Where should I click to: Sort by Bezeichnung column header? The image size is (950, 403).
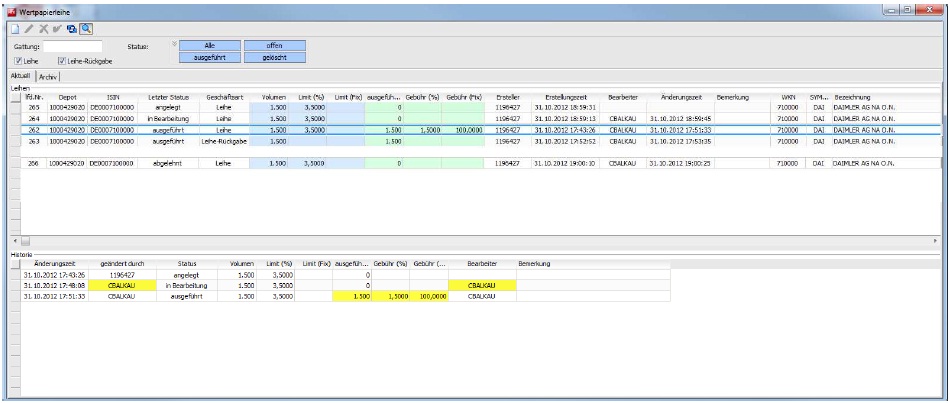(852, 97)
